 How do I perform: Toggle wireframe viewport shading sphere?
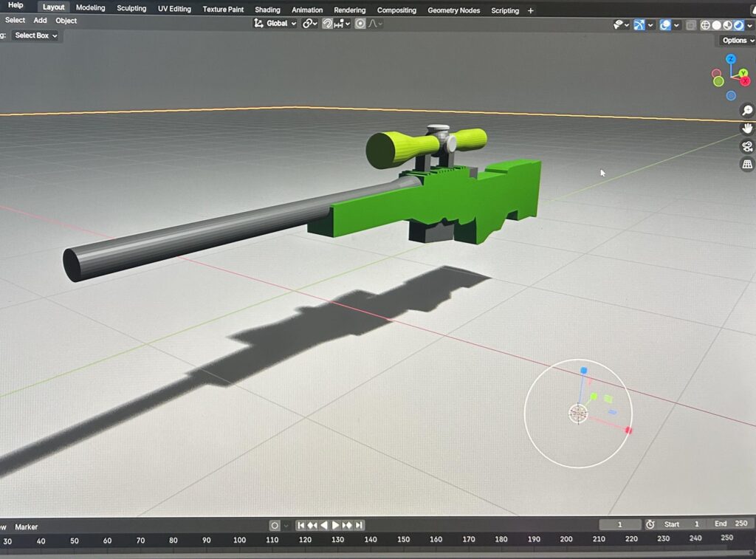click(704, 24)
